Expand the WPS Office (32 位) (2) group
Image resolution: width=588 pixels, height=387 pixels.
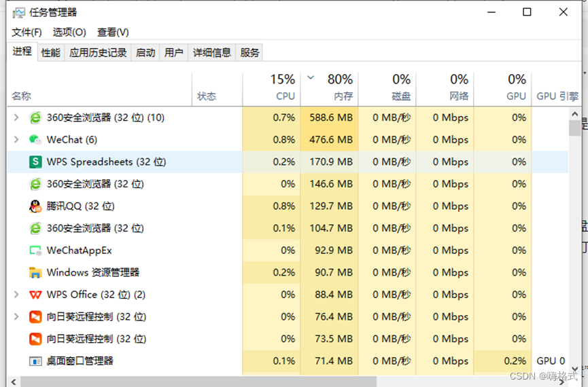[16, 295]
